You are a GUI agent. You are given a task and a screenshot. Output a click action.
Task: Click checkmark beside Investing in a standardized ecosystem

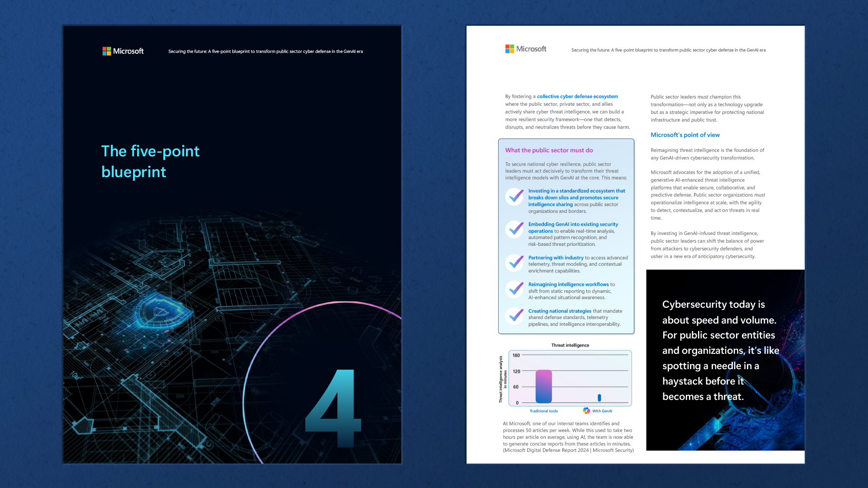point(515,197)
